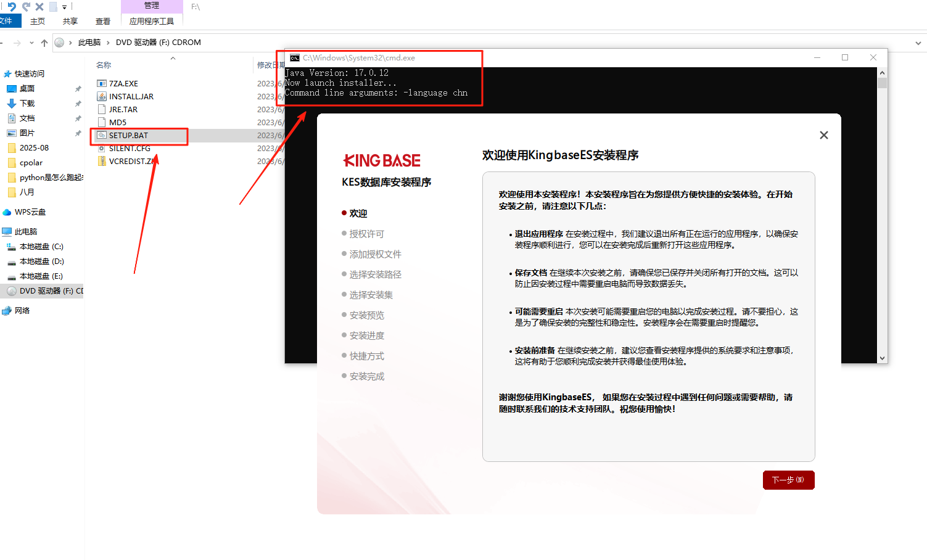Click the 选择安装集 step label
Screen dimensions: 927x560
click(371, 295)
